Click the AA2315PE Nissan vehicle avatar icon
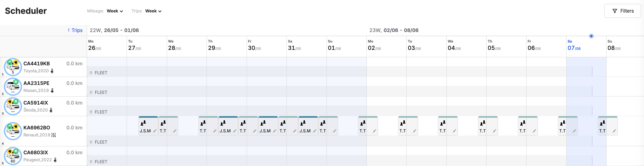The image size is (644, 166). (x=13, y=87)
